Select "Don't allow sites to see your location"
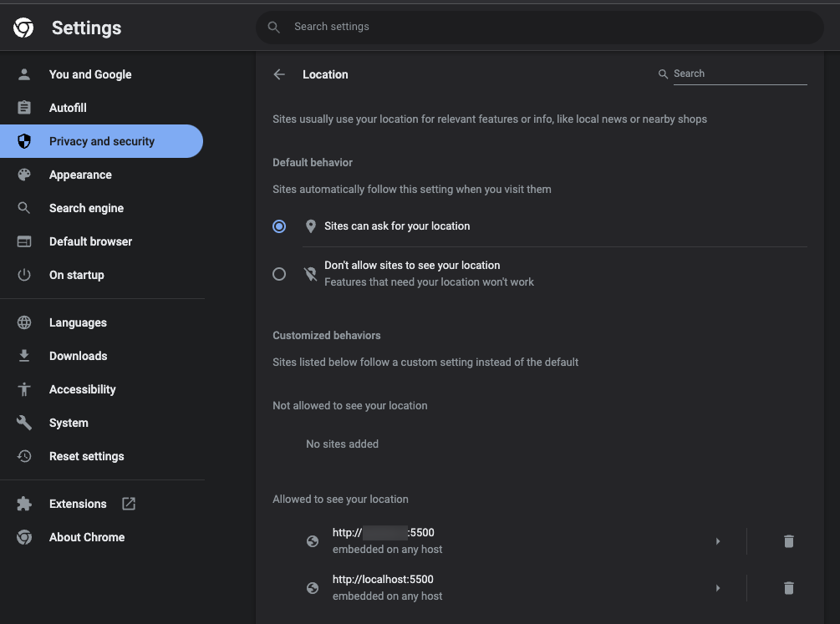The width and height of the screenshot is (840, 624). pyautogui.click(x=279, y=274)
